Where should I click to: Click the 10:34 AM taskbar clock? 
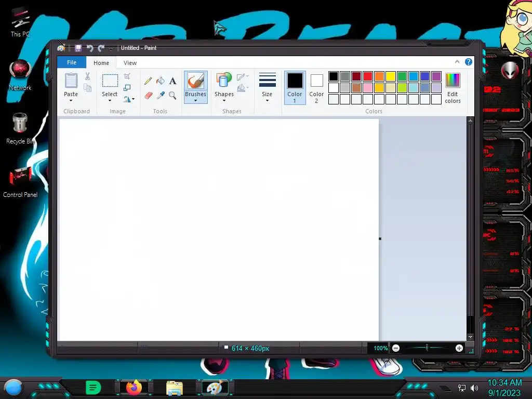pyautogui.click(x=504, y=383)
